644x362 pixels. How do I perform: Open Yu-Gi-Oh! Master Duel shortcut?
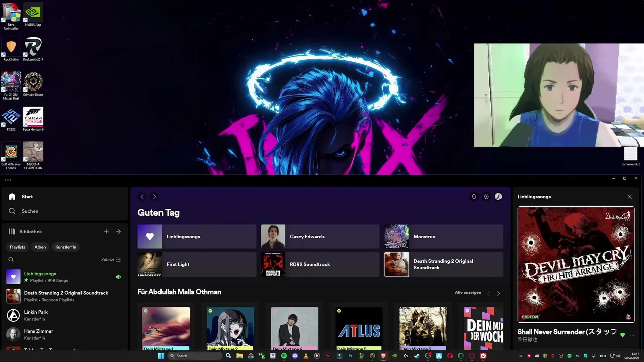coord(11,86)
